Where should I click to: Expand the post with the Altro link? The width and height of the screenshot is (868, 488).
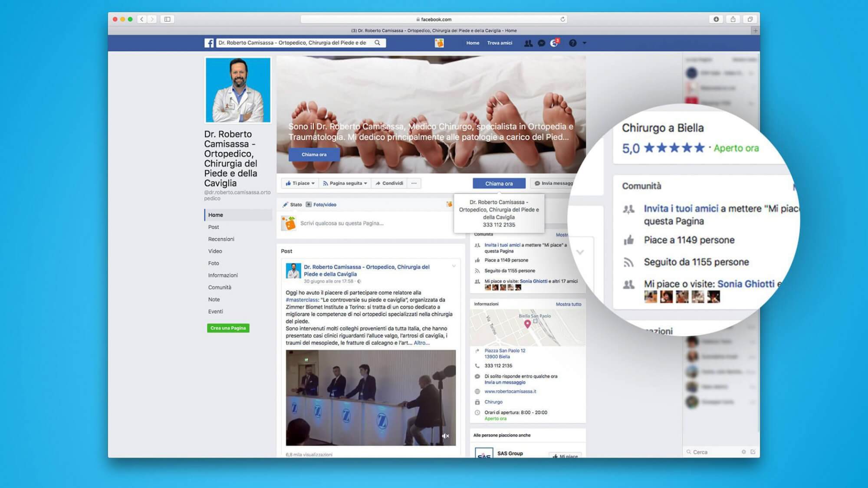421,343
